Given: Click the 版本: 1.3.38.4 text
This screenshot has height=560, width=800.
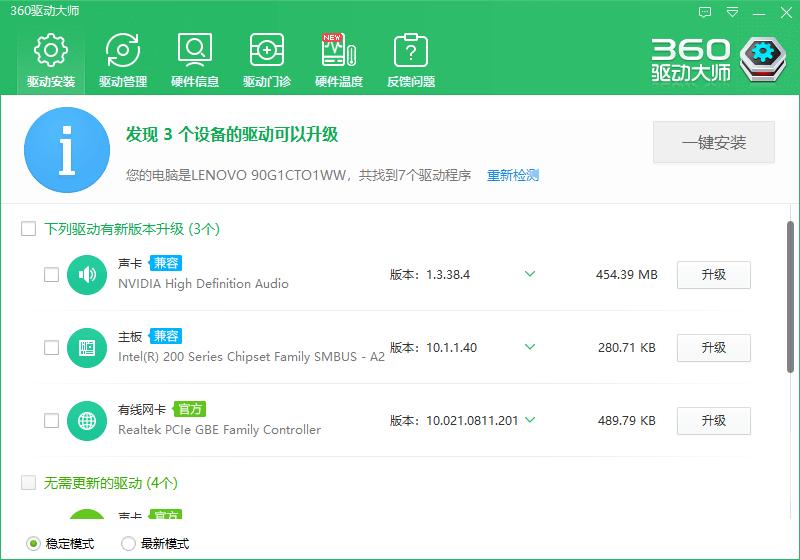Looking at the screenshot, I should pyautogui.click(x=430, y=275).
